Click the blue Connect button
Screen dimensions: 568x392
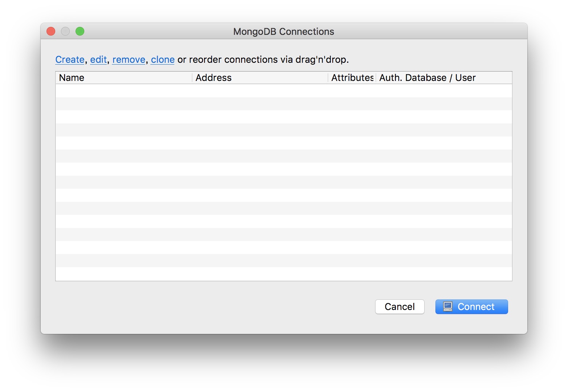pyautogui.click(x=471, y=307)
